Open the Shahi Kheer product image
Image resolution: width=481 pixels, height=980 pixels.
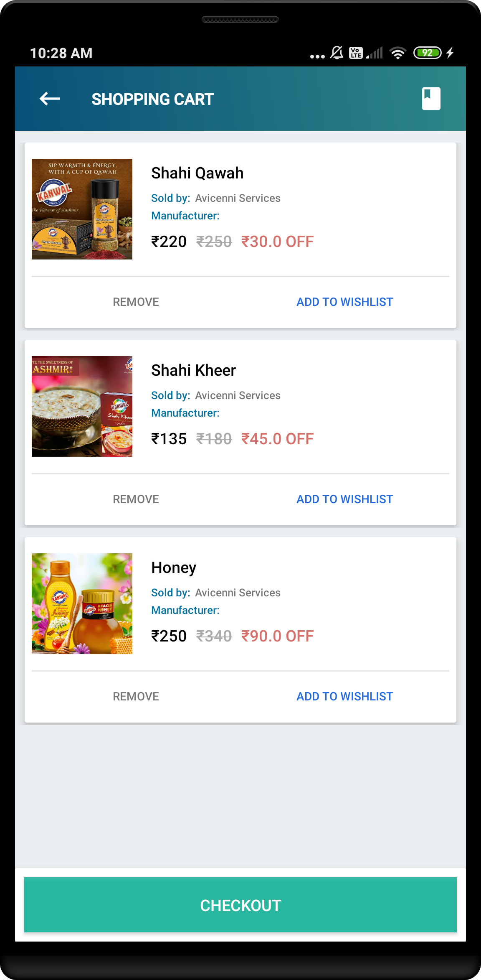click(x=82, y=406)
